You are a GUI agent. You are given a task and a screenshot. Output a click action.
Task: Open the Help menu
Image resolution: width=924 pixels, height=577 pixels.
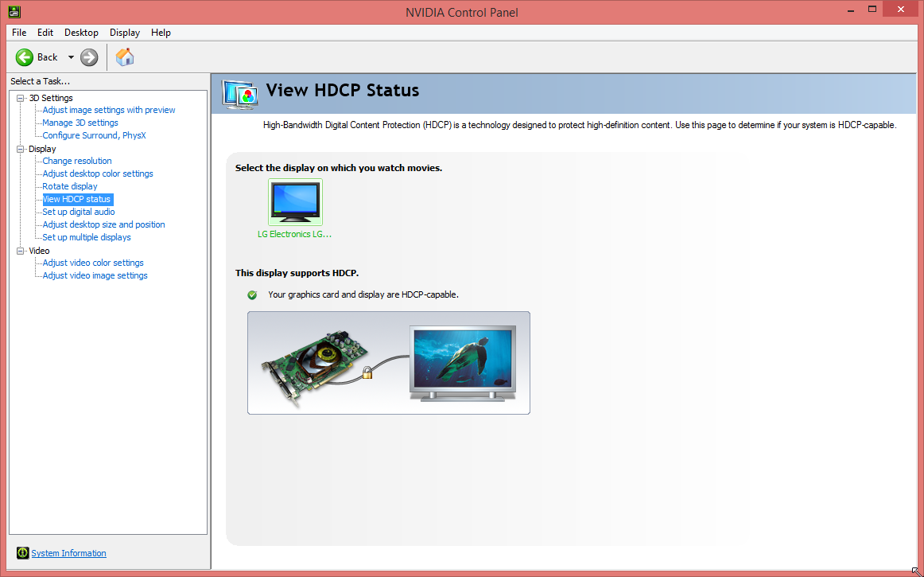[x=161, y=33]
